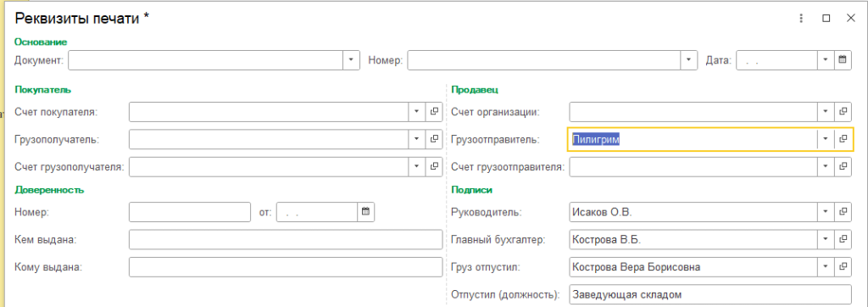Open the calendar picker for Дата
Screen dimensions: 868x307
tap(843, 60)
